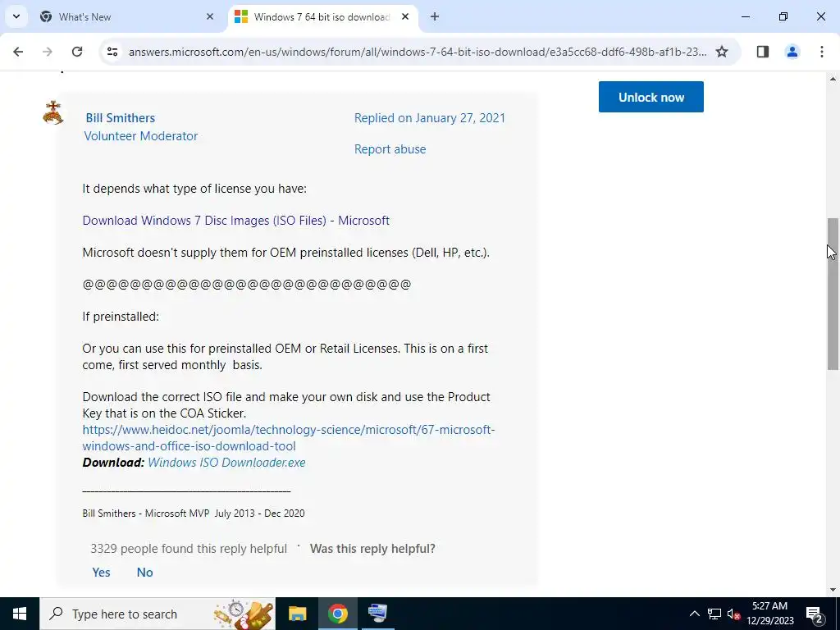Open the Chrome side panel
Screen dimensions: 840x630
pos(763,52)
